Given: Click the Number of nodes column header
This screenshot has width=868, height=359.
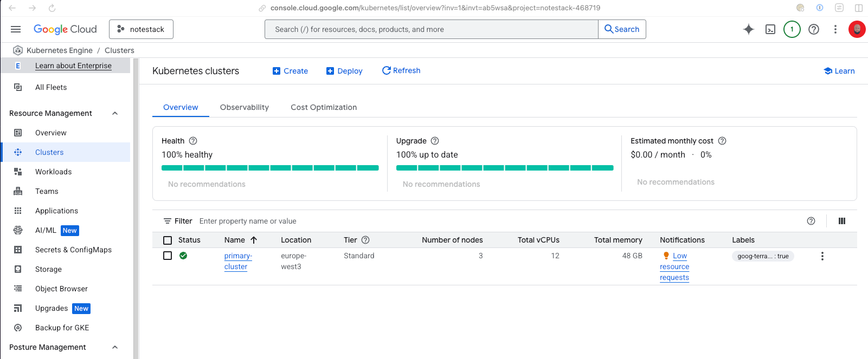Looking at the screenshot, I should [452, 240].
